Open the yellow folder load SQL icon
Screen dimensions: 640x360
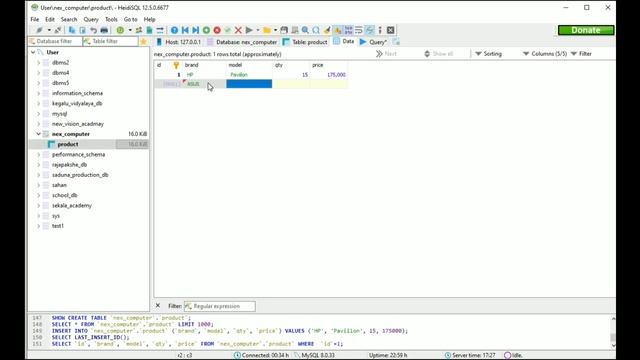pyautogui.click(x=267, y=30)
